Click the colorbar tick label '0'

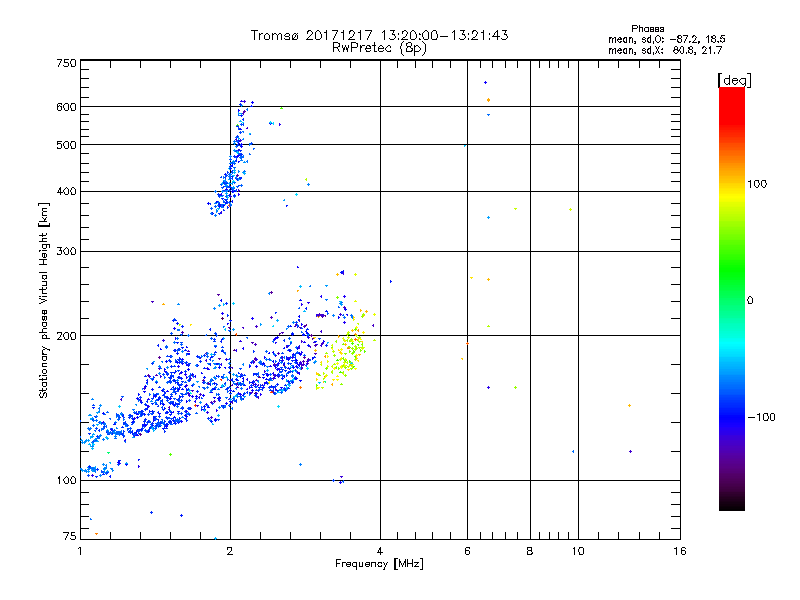(x=750, y=301)
